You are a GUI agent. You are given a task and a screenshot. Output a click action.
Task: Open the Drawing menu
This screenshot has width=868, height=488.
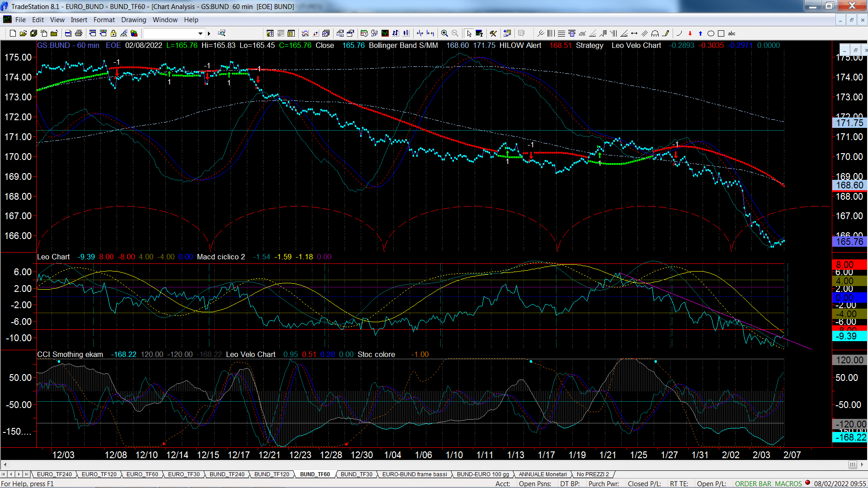tap(133, 20)
